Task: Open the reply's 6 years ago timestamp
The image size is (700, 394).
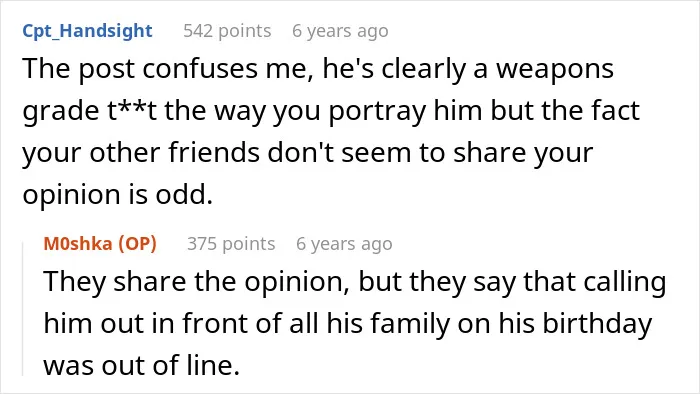Action: coord(344,244)
